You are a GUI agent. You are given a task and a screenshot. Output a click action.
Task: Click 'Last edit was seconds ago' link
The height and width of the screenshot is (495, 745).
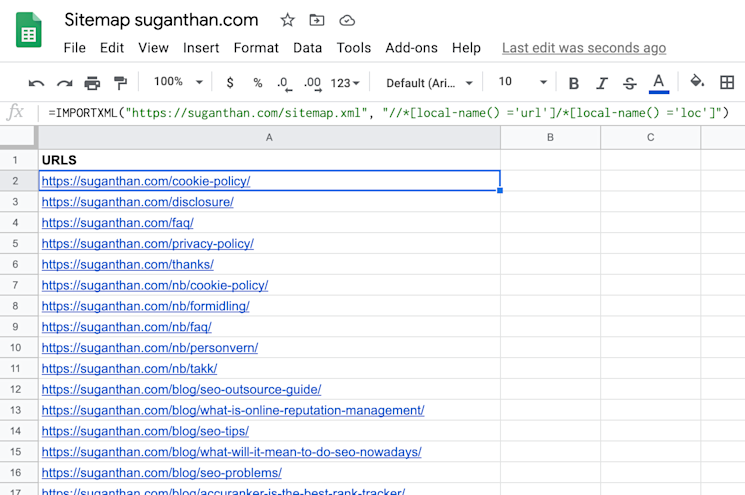[584, 48]
